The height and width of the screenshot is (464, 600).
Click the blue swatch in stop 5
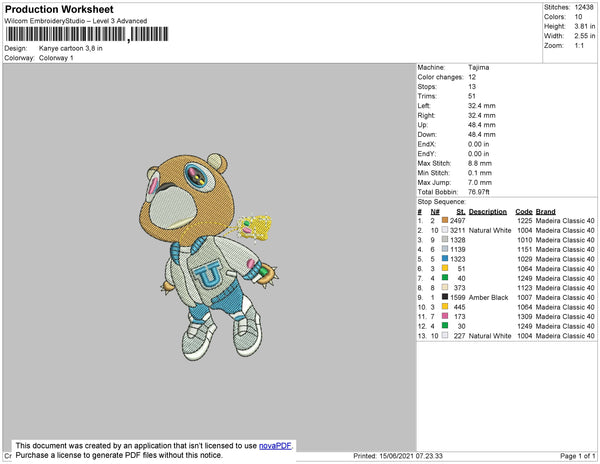[x=445, y=259]
